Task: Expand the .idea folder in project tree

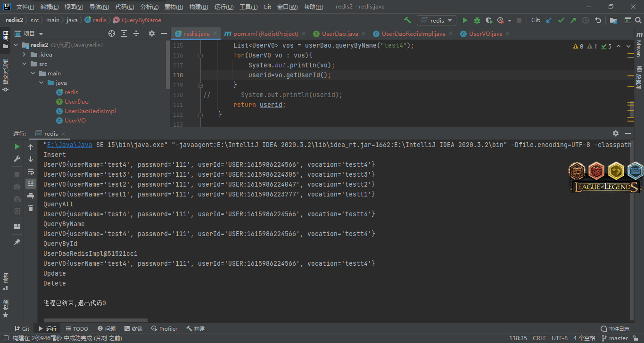Action: [x=25, y=55]
